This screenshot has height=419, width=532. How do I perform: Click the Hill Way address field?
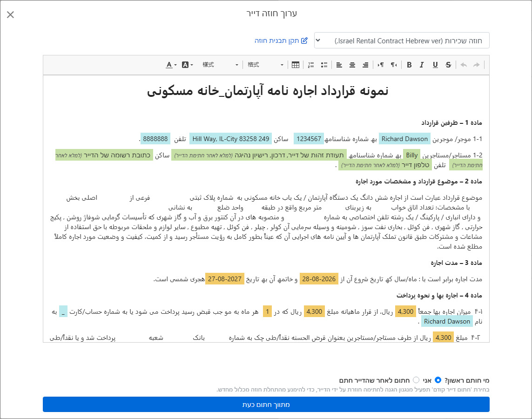point(231,139)
